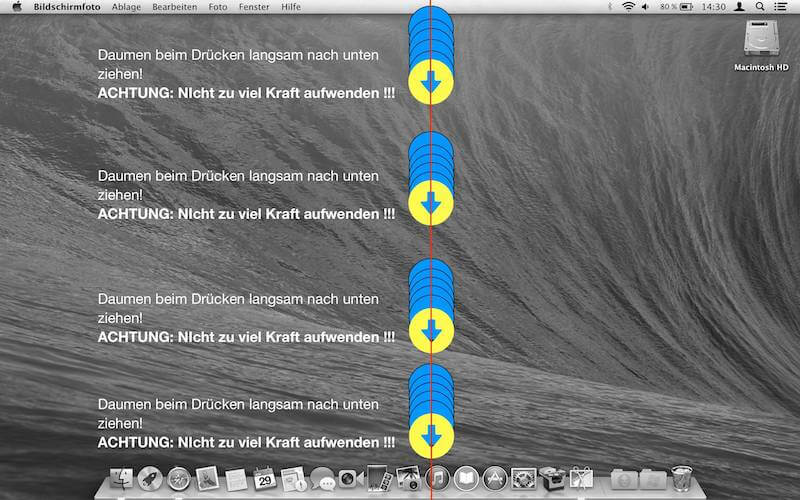
Task: Open the Dock icon right of System Preferences
Action: (x=553, y=479)
